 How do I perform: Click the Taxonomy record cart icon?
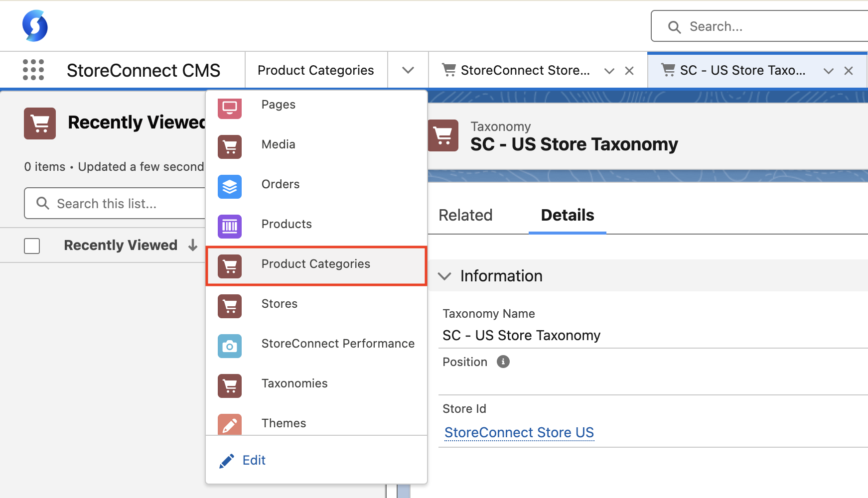(443, 135)
